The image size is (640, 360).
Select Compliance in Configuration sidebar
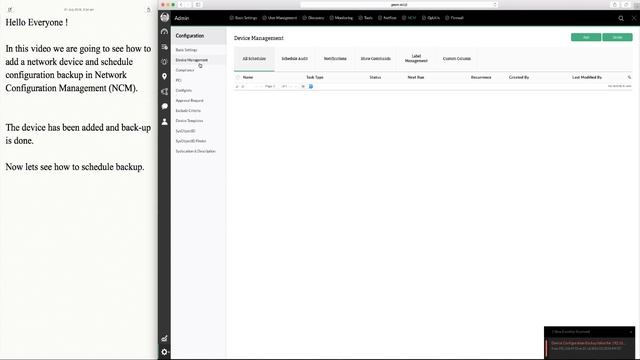(x=185, y=70)
